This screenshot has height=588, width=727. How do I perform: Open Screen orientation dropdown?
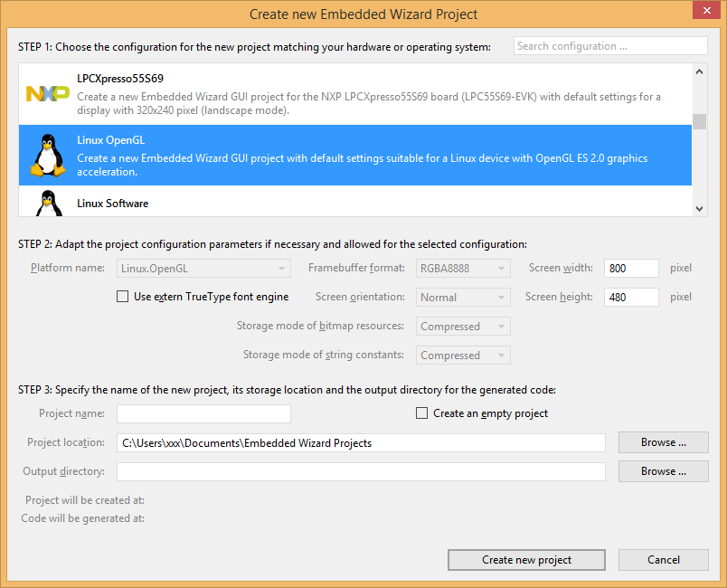pos(463,298)
